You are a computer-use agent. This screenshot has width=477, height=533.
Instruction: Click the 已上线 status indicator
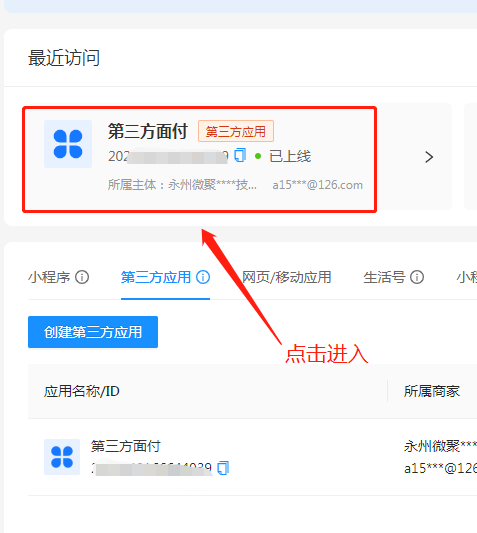[x=283, y=156]
